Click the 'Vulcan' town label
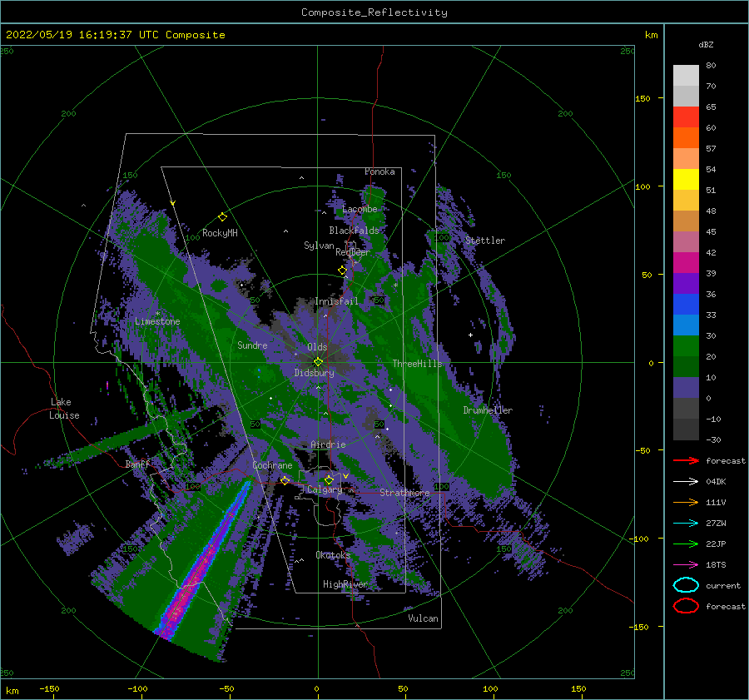Image resolution: width=749 pixels, height=700 pixels. click(423, 618)
